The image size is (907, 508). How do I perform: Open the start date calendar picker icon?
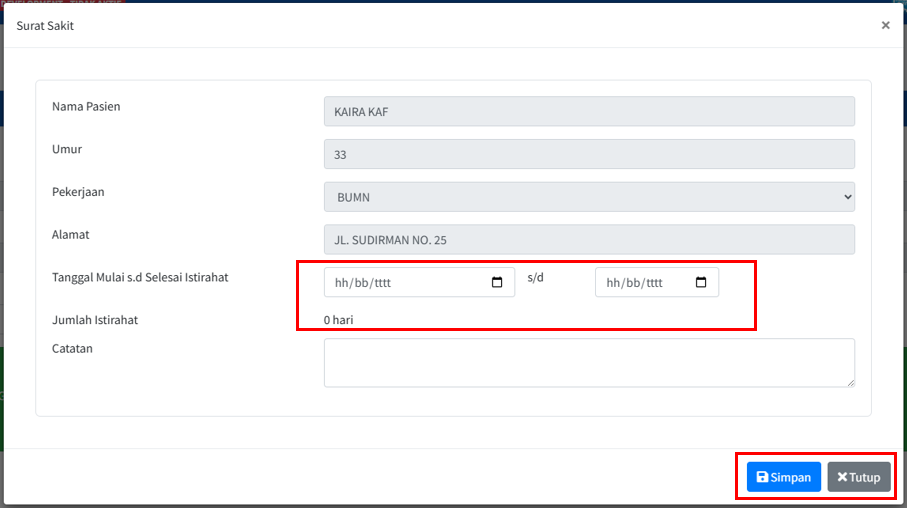coord(497,283)
